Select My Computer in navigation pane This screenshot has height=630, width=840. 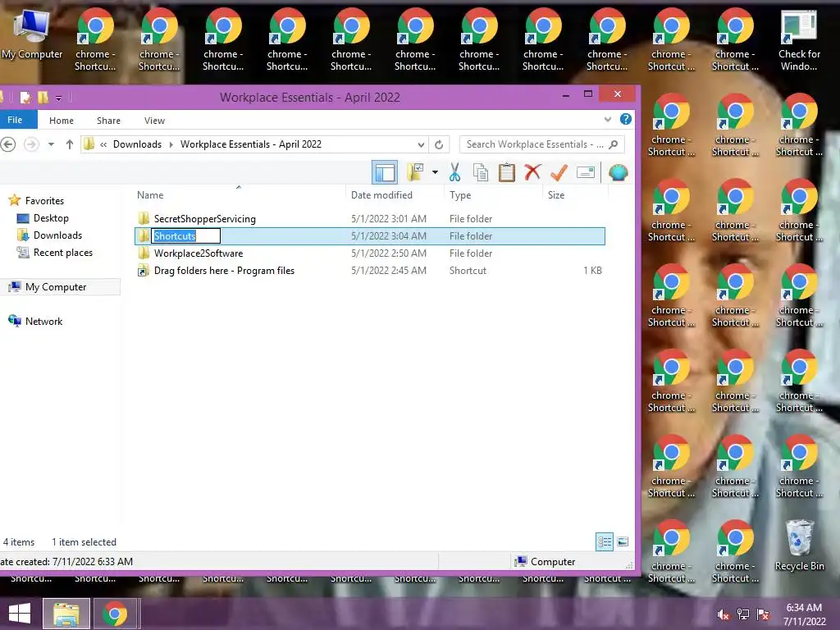pyautogui.click(x=56, y=287)
